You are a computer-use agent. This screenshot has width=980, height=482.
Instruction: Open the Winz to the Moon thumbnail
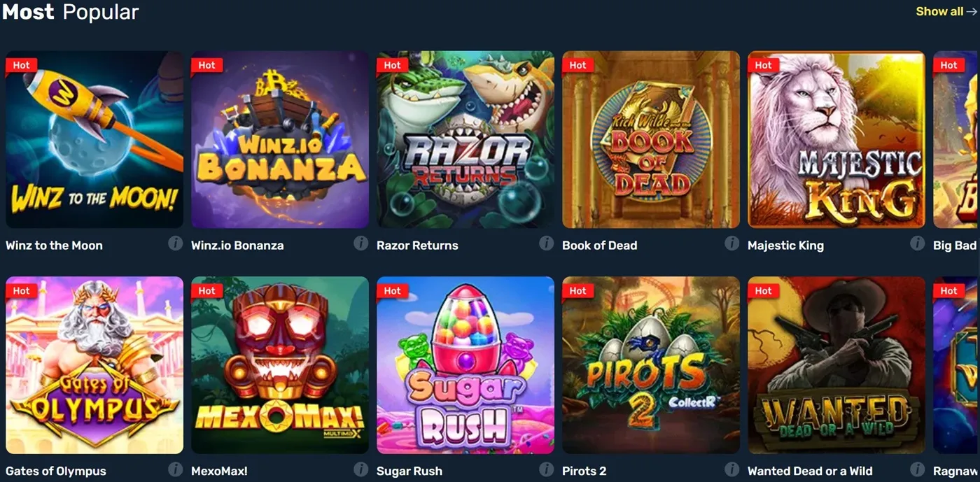pos(94,139)
